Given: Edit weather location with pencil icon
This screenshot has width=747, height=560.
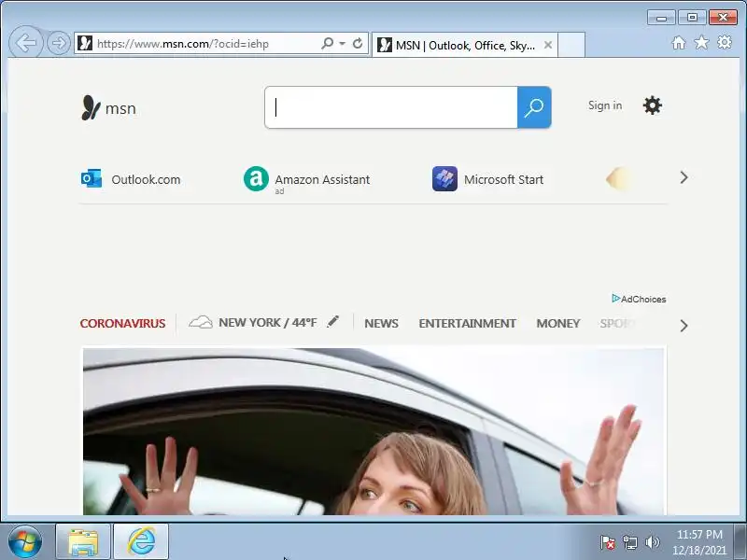Looking at the screenshot, I should coord(333,321).
